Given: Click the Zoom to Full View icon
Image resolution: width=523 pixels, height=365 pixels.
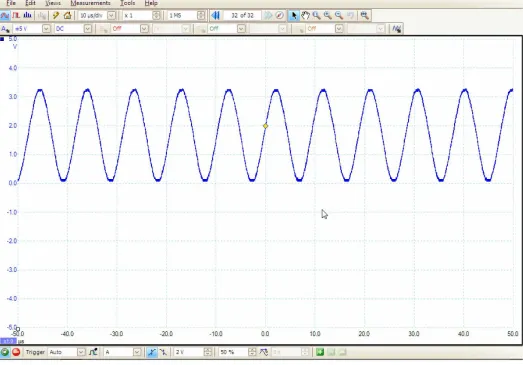Looking at the screenshot, I should pyautogui.click(x=365, y=15).
